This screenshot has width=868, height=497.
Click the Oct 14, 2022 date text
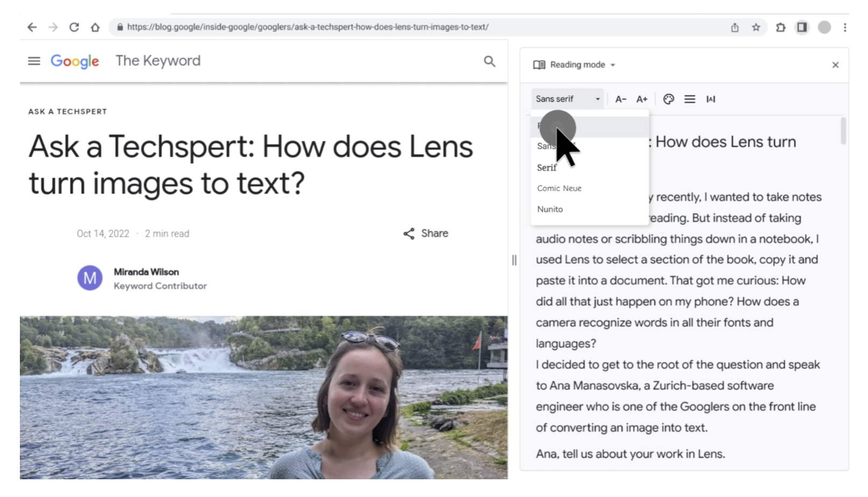103,234
